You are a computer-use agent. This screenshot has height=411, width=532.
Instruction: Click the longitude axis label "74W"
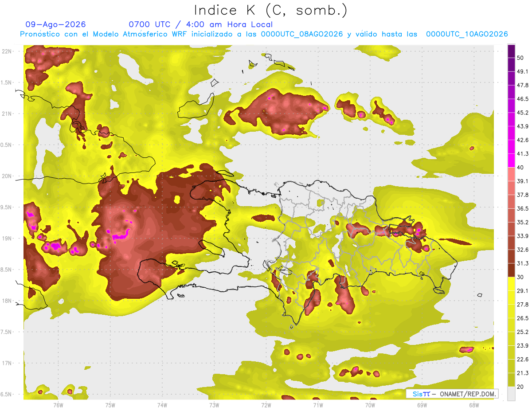162,406
